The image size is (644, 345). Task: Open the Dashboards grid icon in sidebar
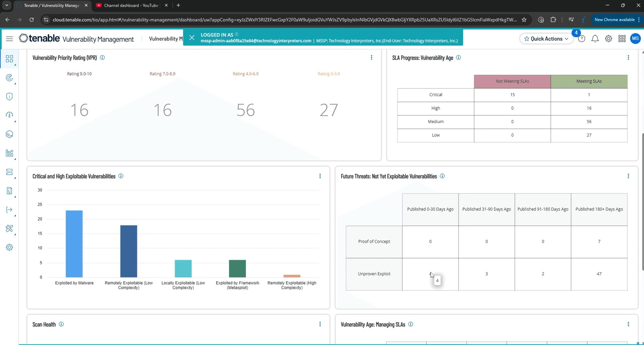pos(9,59)
